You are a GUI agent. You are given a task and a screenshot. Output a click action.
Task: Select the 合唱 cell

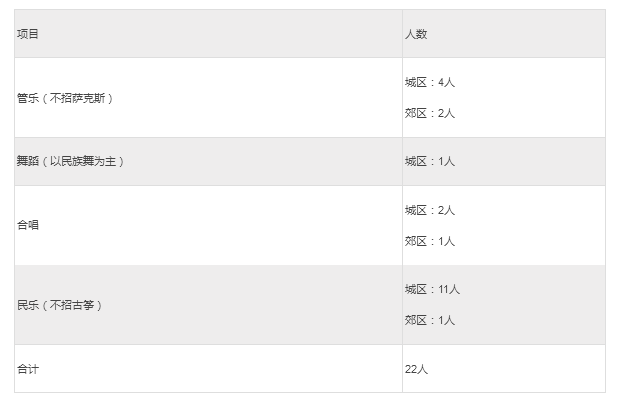pyautogui.click(x=208, y=225)
